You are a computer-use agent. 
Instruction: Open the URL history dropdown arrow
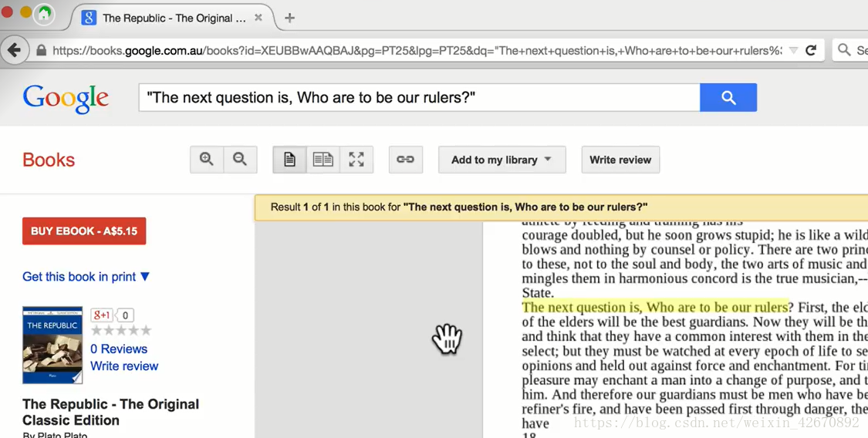793,50
